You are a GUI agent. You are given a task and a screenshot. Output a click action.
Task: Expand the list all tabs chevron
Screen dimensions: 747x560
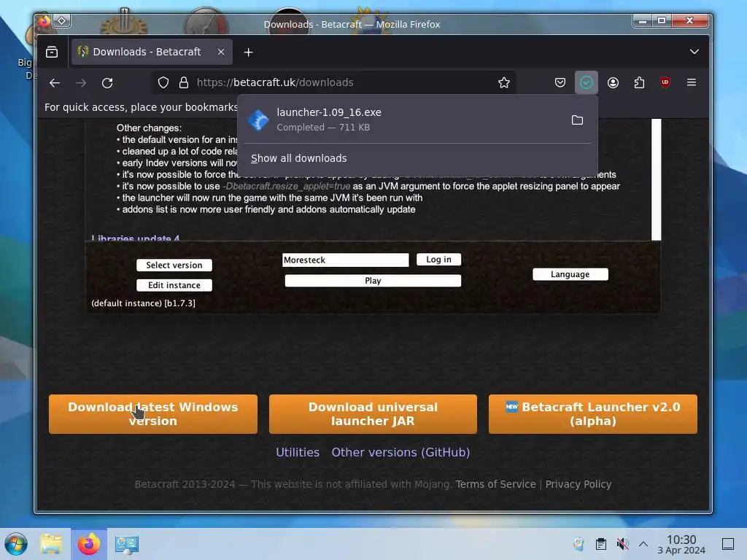pyautogui.click(x=694, y=52)
